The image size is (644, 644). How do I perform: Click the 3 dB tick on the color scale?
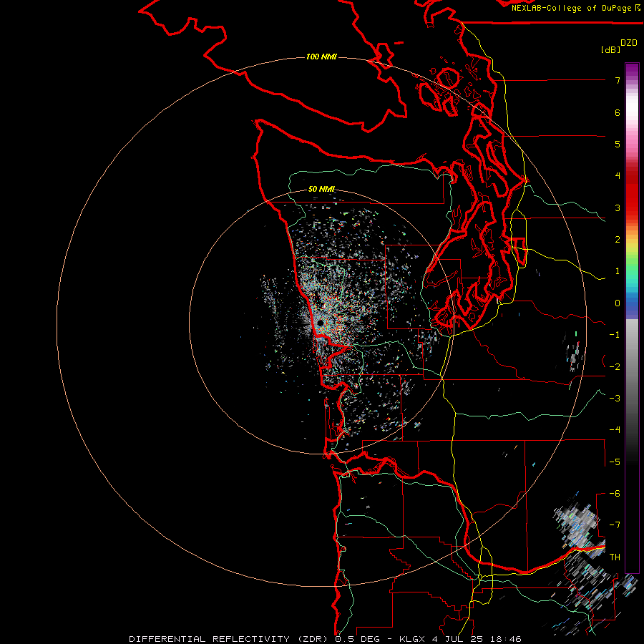pyautogui.click(x=618, y=208)
